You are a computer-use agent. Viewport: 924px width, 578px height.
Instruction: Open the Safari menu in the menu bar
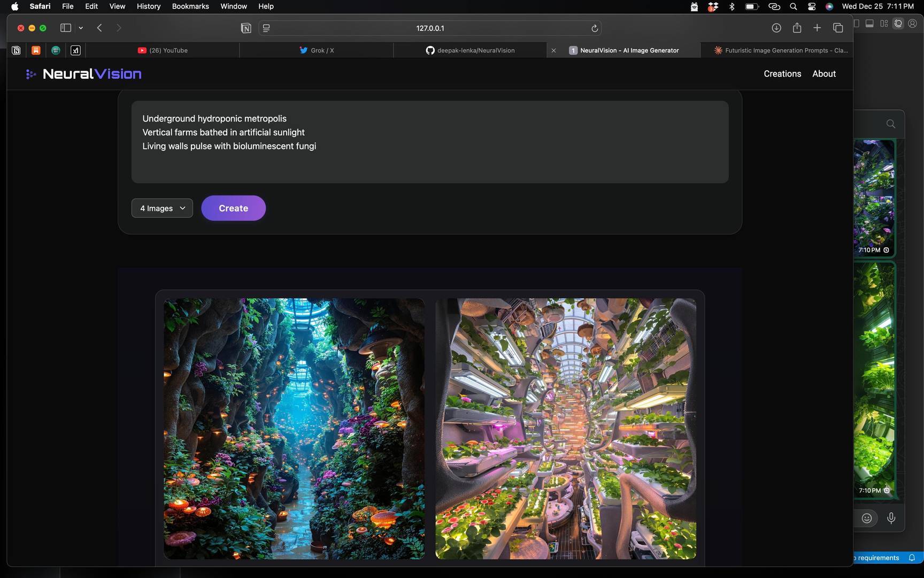pos(40,6)
